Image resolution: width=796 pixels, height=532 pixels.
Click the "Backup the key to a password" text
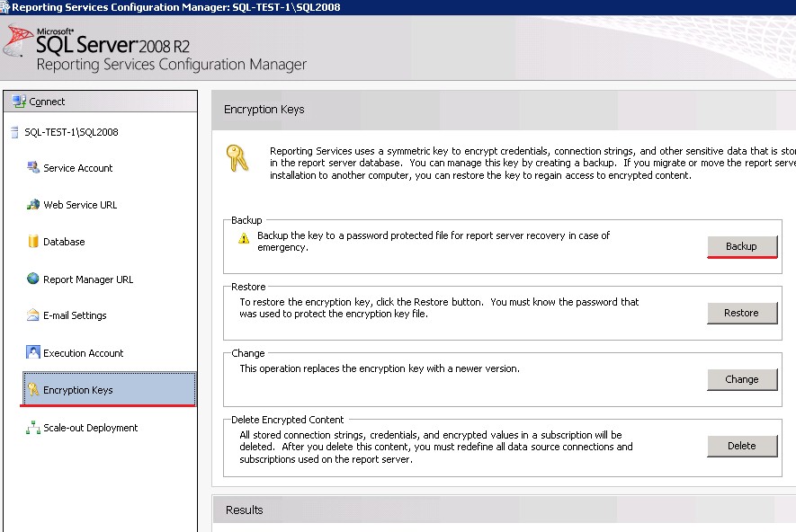pyautogui.click(x=434, y=242)
